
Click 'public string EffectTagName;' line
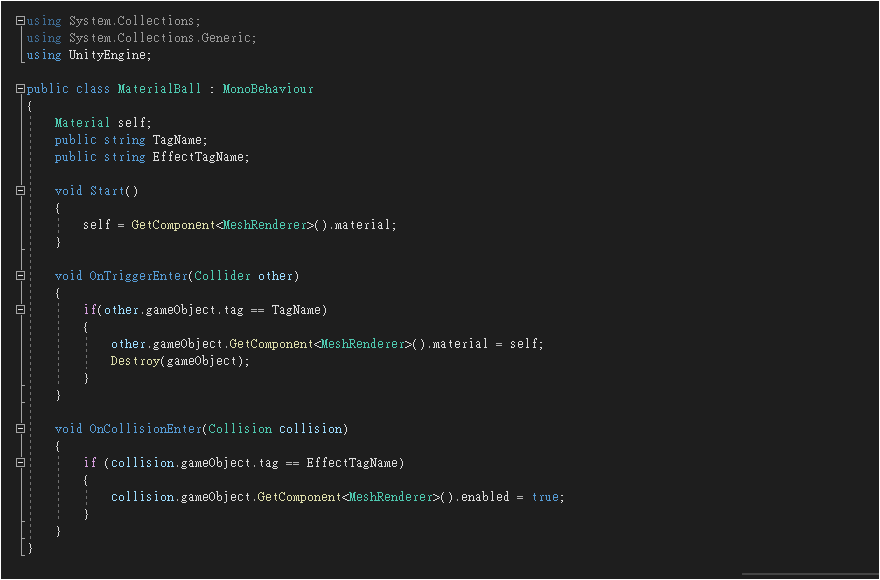point(152,157)
